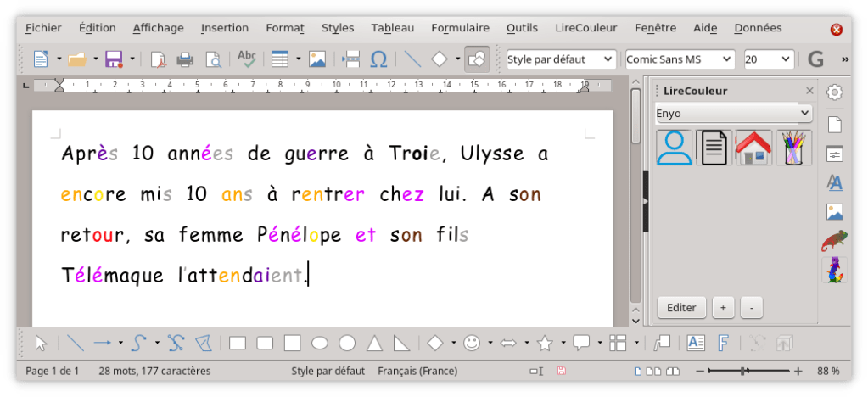Open the chameleon panel in sidebar
Screen dimensions: 868x397
pos(834,241)
